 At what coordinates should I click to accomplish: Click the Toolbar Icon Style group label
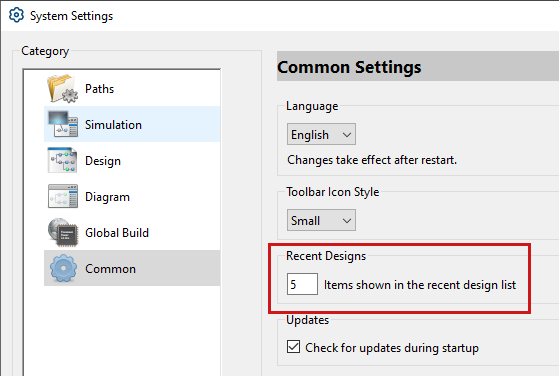(332, 192)
